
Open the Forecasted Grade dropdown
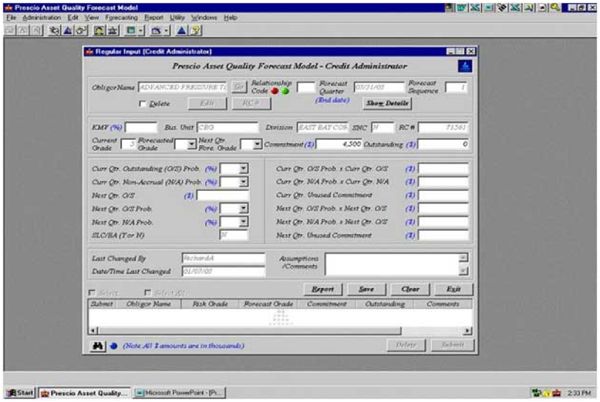(x=191, y=144)
